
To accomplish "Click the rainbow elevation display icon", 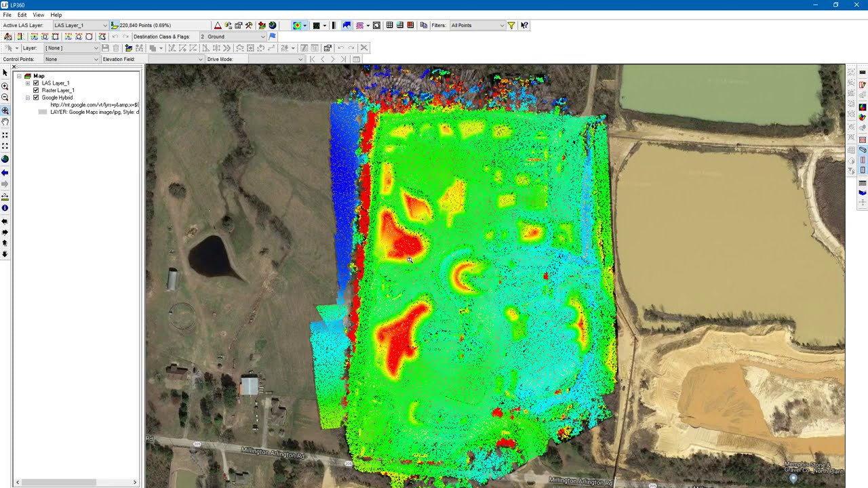I will pos(296,26).
